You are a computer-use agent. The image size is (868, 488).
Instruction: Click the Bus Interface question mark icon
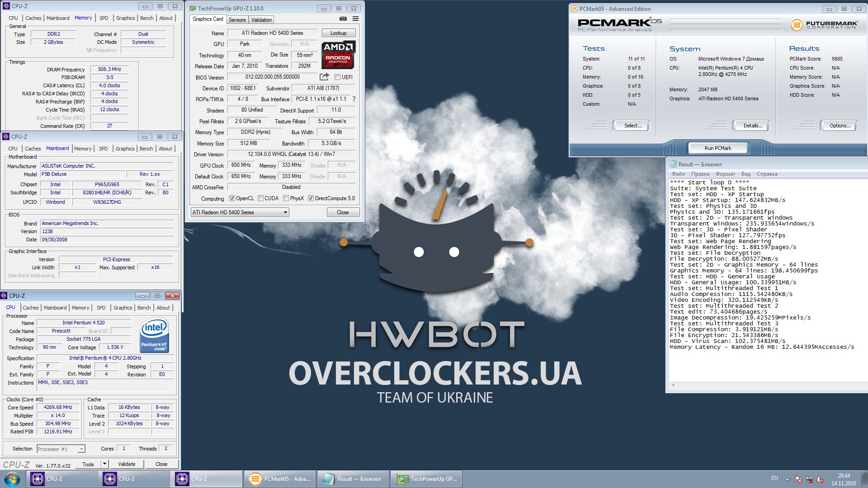click(x=354, y=99)
